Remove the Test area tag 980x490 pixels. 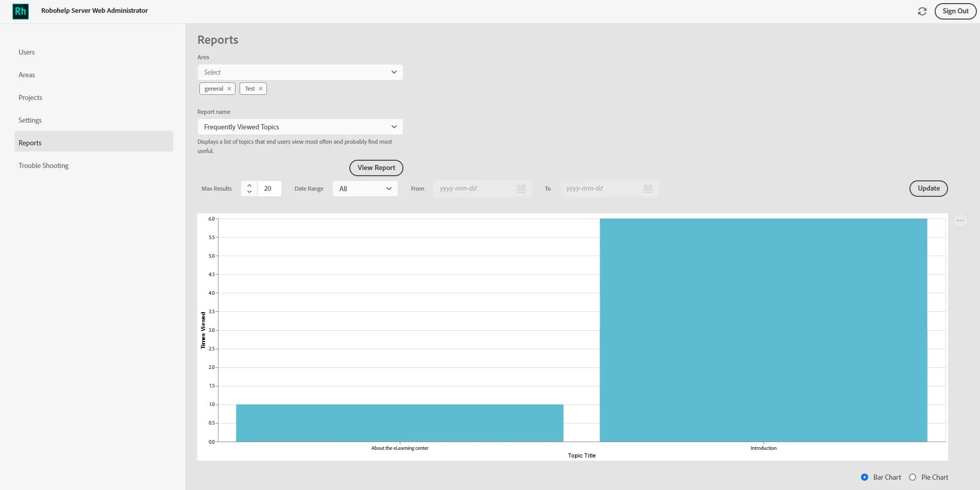coord(261,89)
